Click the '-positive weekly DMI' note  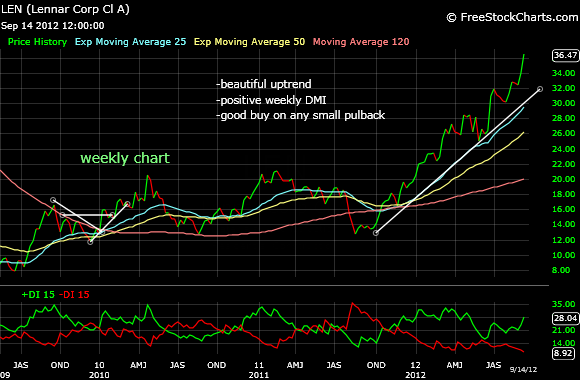[x=271, y=100]
